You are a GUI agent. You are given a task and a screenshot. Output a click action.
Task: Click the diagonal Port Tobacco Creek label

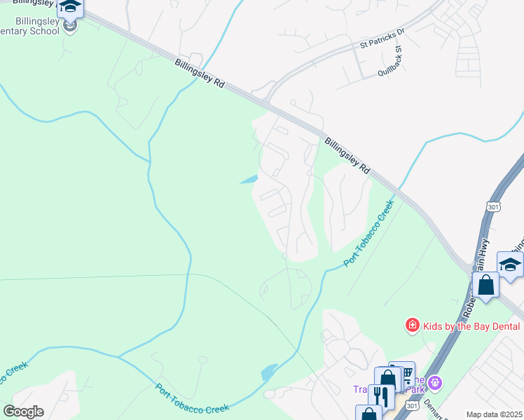368,234
